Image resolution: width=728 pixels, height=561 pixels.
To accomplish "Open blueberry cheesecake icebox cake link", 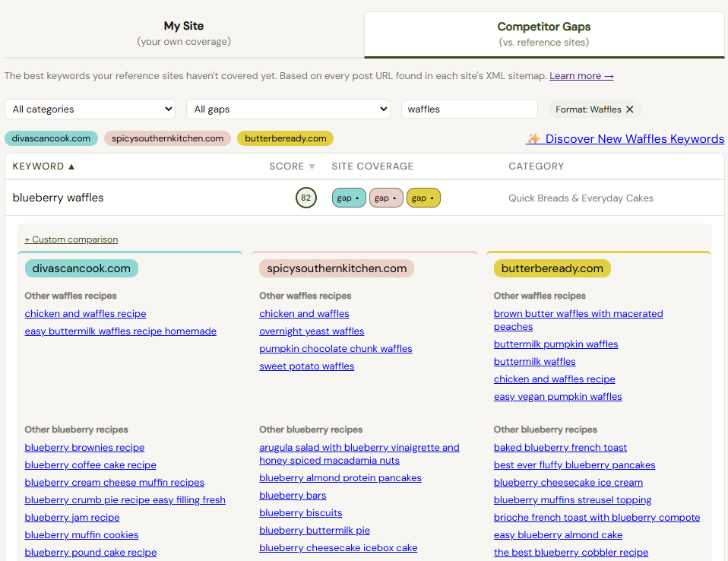I will (338, 548).
